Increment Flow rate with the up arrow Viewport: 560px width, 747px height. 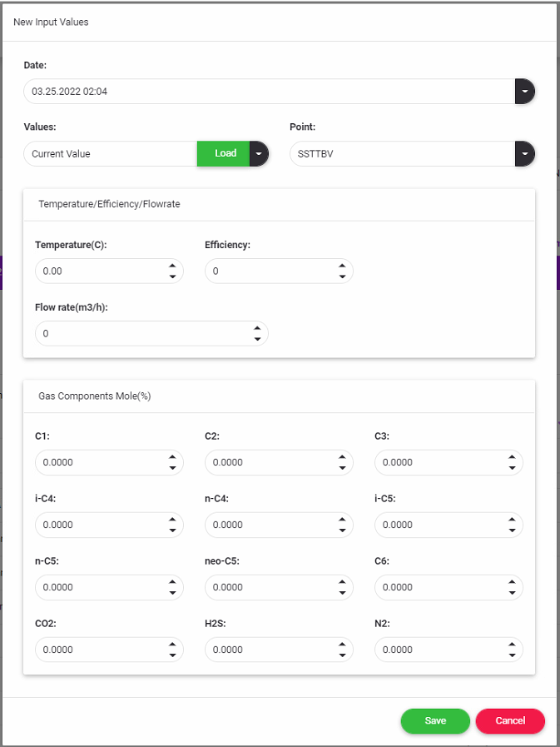pos(257,329)
